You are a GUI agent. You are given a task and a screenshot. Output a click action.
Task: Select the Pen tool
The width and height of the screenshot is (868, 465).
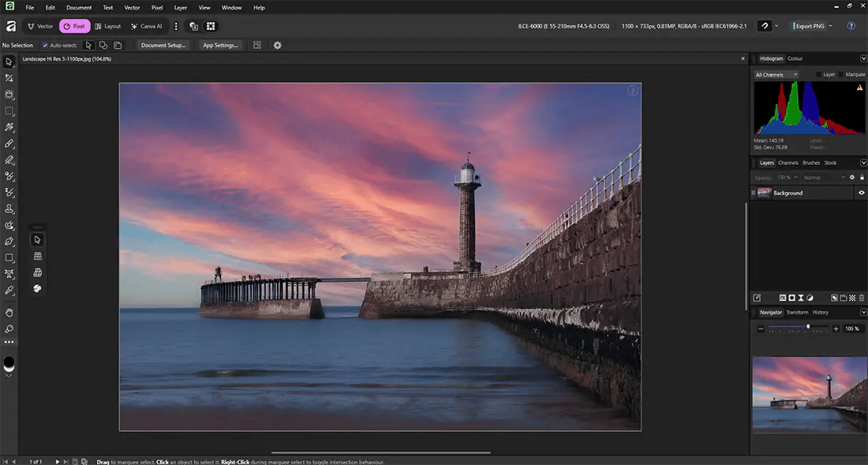[x=9, y=242]
